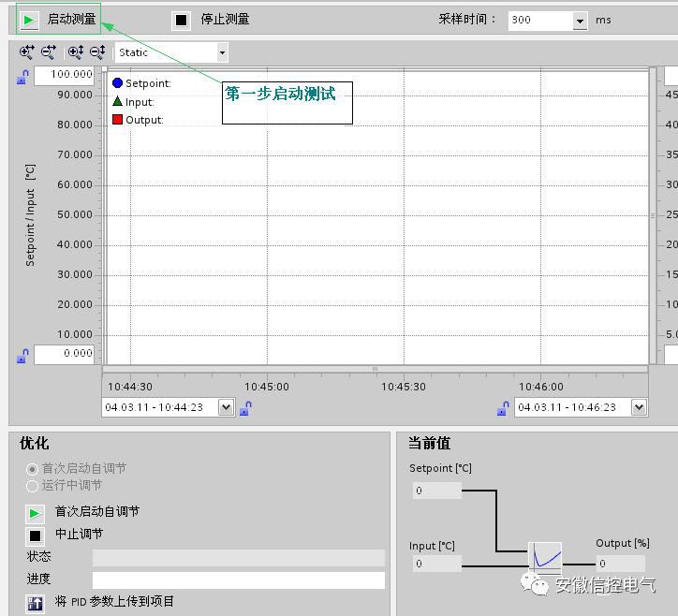Screen dimensions: 678x616
Task: Click the 当前值 section heading
Action: (x=430, y=444)
